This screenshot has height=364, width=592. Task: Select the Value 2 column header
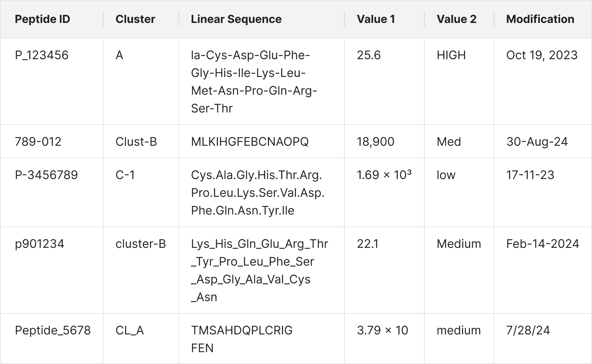(x=457, y=19)
